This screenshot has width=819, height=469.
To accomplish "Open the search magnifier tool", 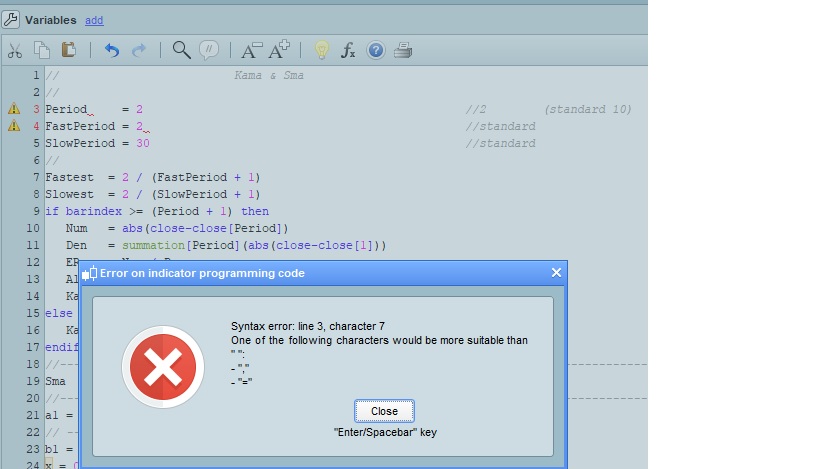I will (x=181, y=50).
